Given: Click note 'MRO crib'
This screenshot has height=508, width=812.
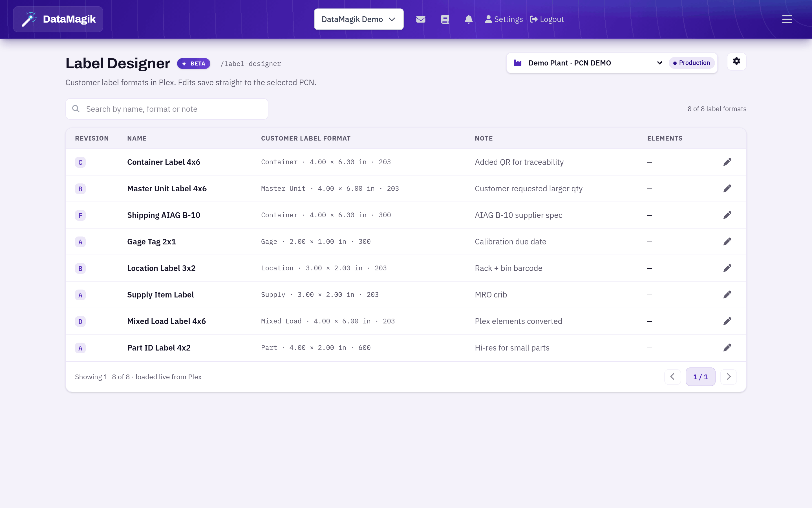Looking at the screenshot, I should click(491, 295).
